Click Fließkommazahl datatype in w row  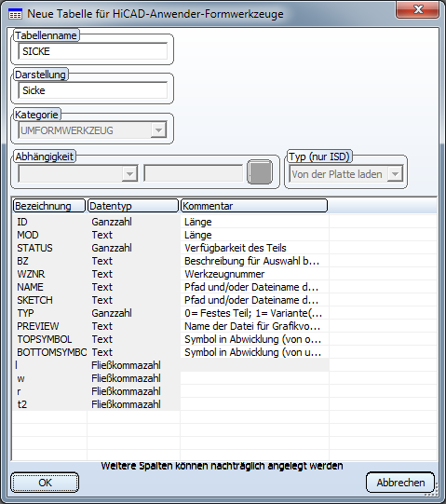[126, 378]
